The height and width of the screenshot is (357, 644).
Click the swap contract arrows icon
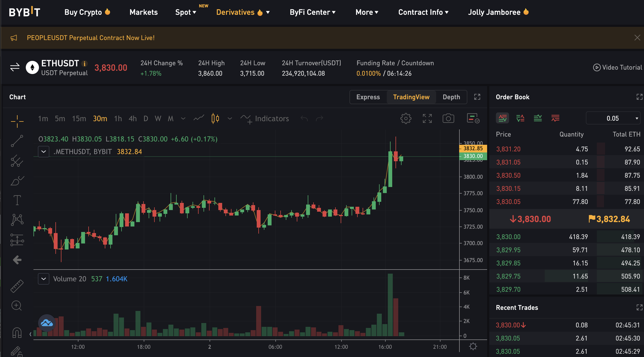(15, 67)
